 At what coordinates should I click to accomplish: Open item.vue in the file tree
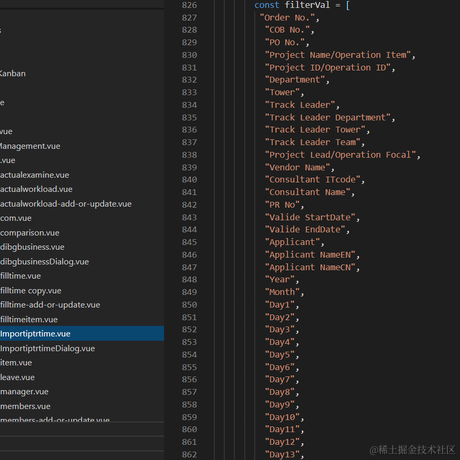pos(16,363)
